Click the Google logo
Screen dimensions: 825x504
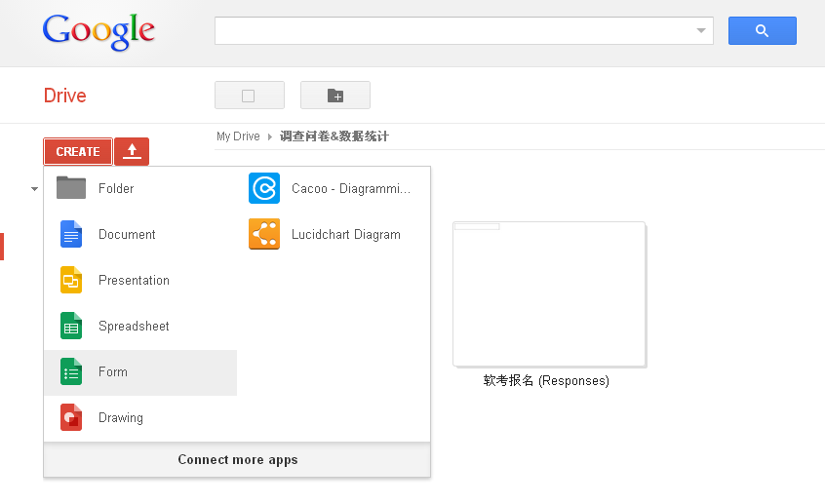point(98,32)
